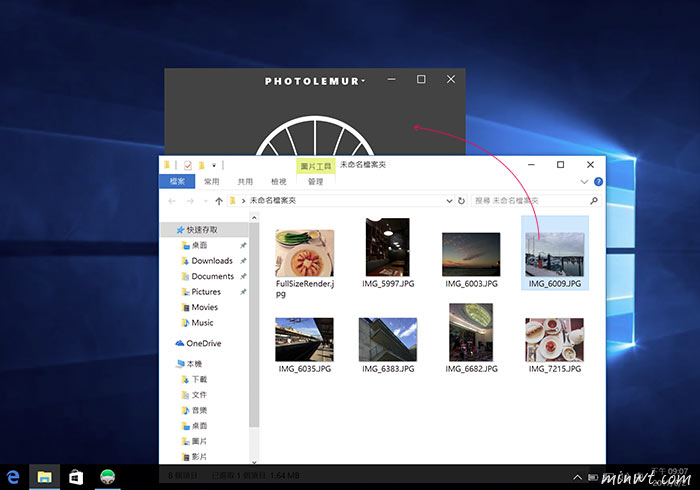This screenshot has width=700, height=490.
Task: Switch to the 檢視 ribbon tab
Action: (279, 181)
